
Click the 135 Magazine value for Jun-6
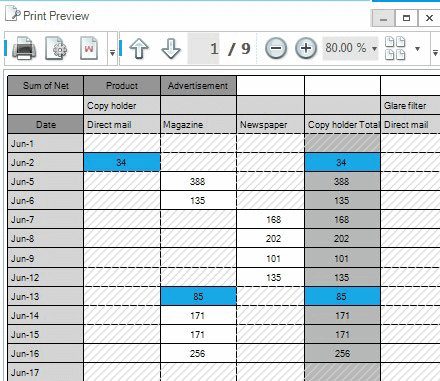click(x=198, y=201)
